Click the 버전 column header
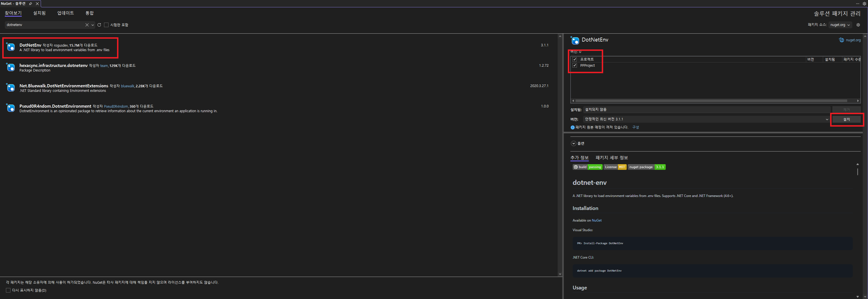The image size is (868, 299). [x=814, y=59]
